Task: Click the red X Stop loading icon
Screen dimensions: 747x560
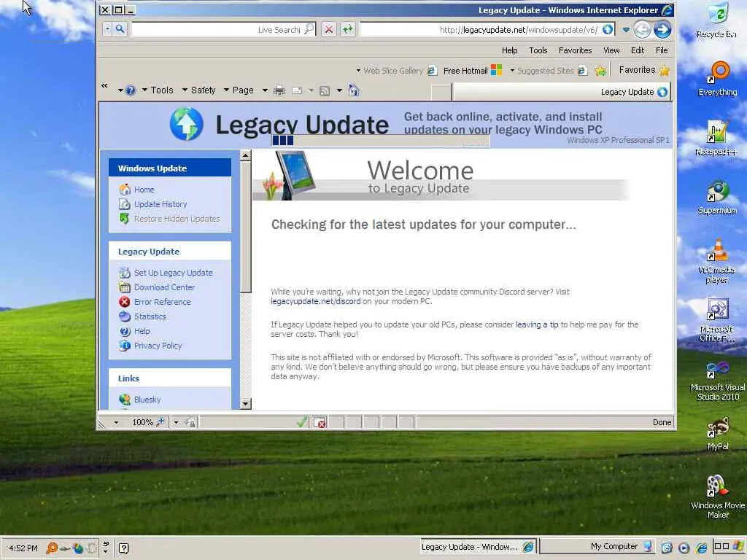Action: coord(329,29)
